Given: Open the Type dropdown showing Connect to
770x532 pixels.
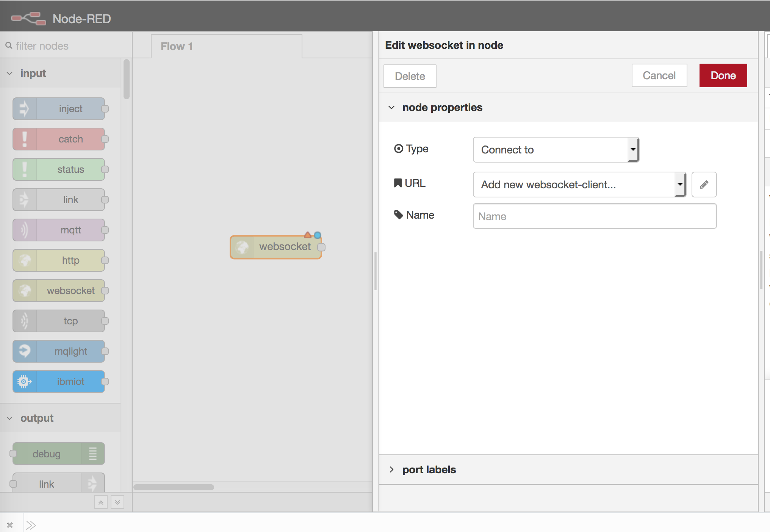Looking at the screenshot, I should point(556,150).
